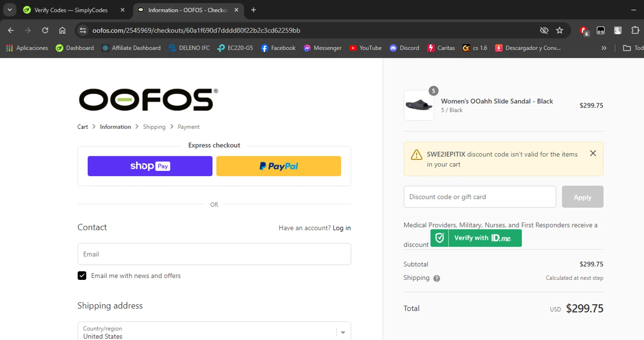Click the Information breadcrumb
Viewport: 644px width, 340px height.
tap(115, 127)
